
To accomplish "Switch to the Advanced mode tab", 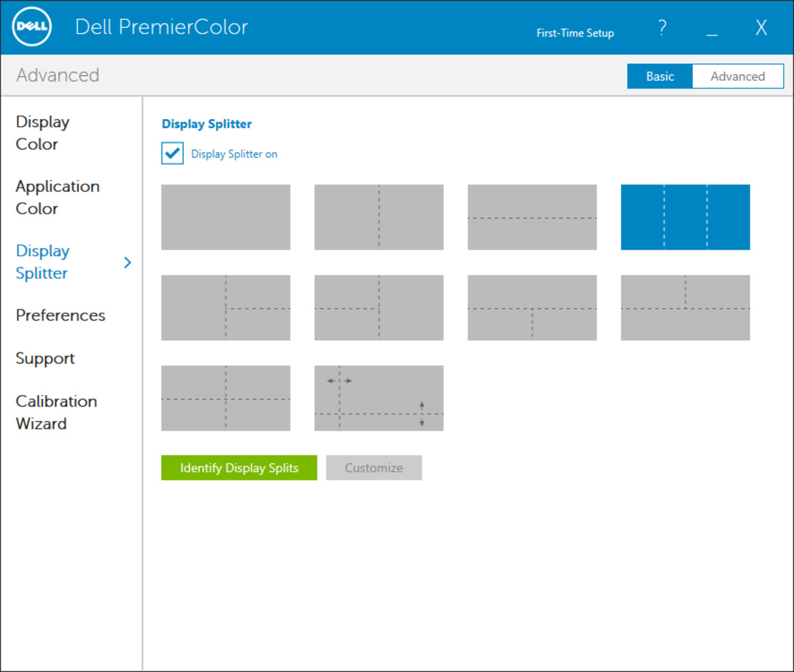I will (738, 77).
